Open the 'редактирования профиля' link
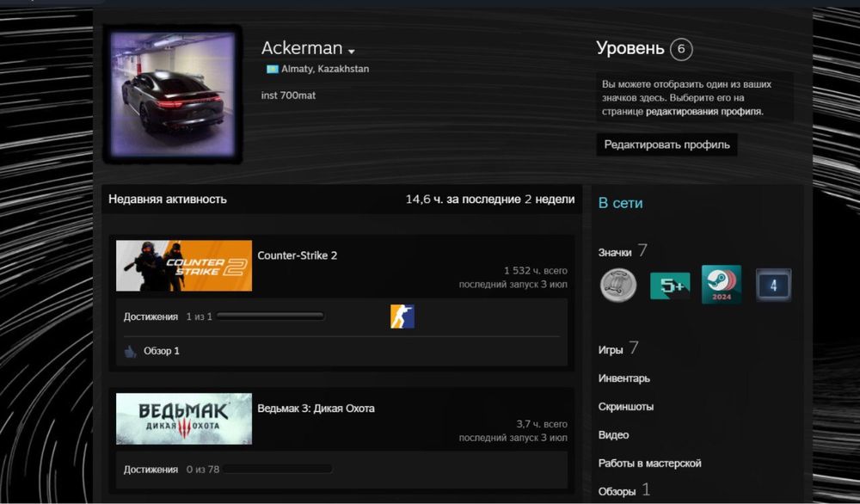The width and height of the screenshot is (860, 504). [x=703, y=111]
